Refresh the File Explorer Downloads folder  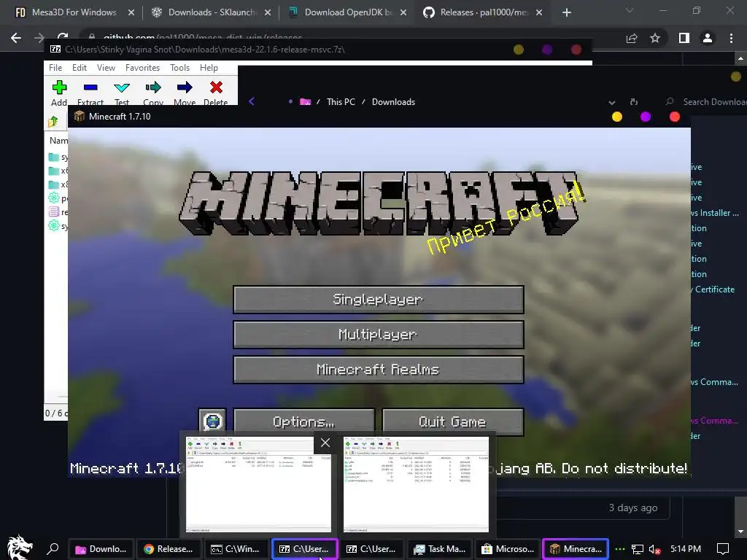tap(634, 102)
